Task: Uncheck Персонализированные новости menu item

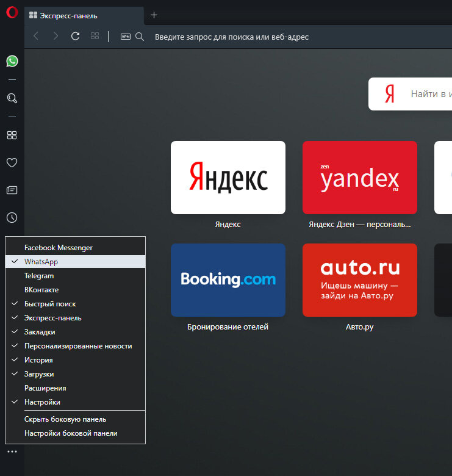Action: (75, 346)
